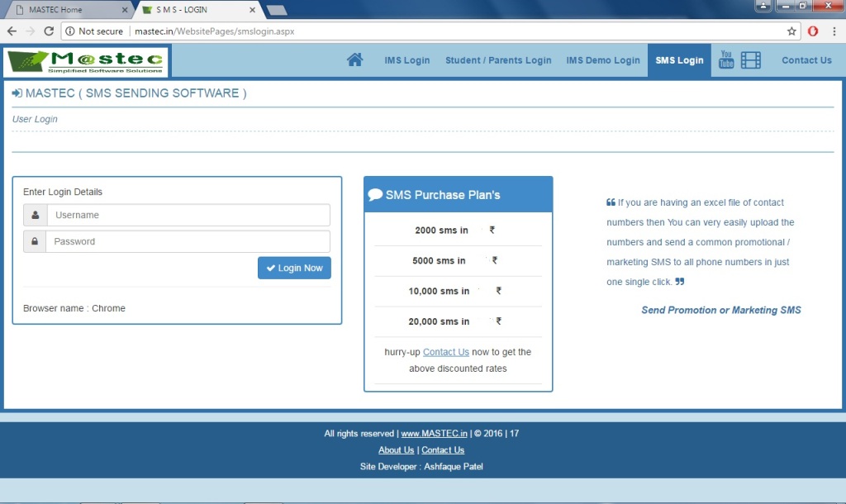
Task: Select IMS Demo Login in navbar
Action: click(x=603, y=60)
